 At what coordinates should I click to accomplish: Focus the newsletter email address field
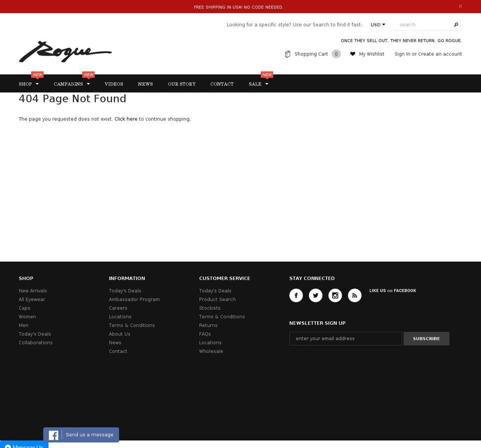click(x=345, y=338)
